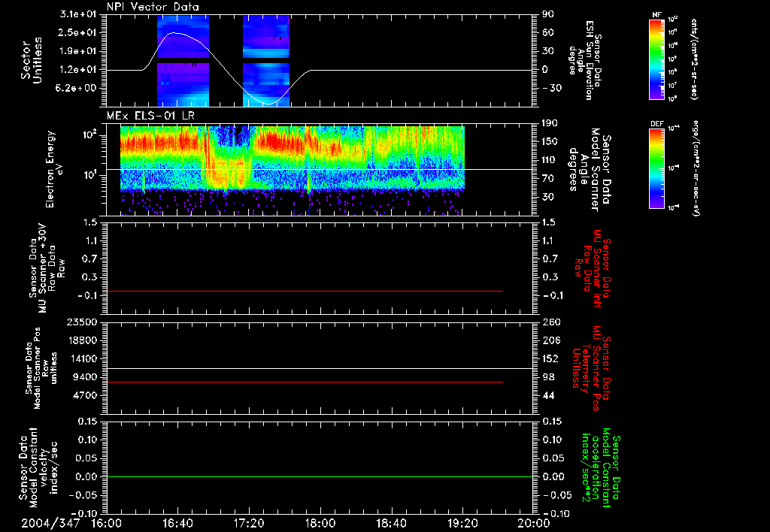Click the '110' scanner angle tick value
770x532 pixels.
(x=550, y=160)
